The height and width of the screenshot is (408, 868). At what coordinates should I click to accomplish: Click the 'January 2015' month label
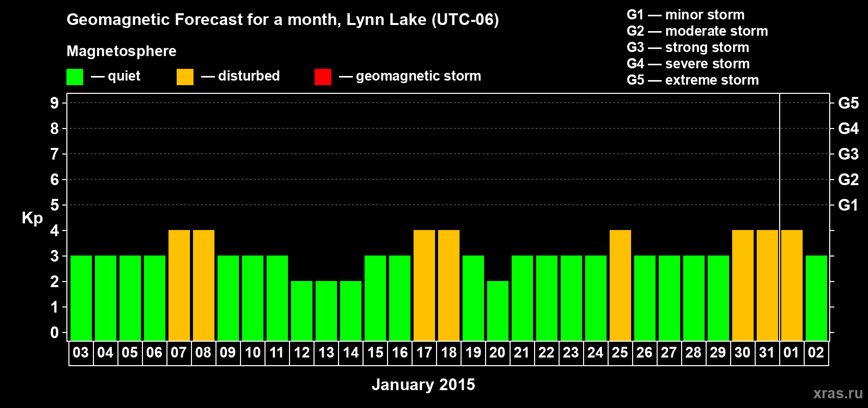(423, 385)
